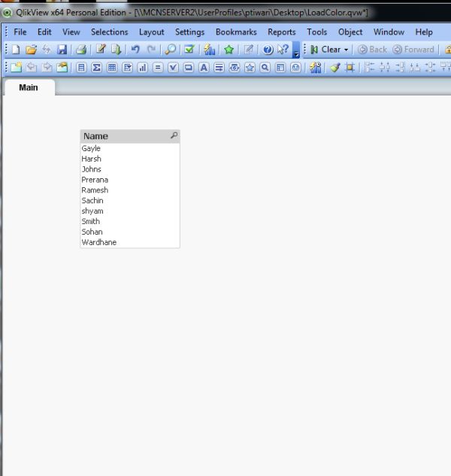Open the View menu
451x476 pixels.
click(x=71, y=32)
